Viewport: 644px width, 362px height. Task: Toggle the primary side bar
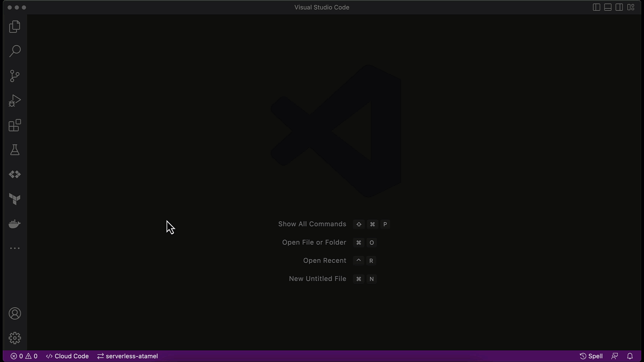596,7
